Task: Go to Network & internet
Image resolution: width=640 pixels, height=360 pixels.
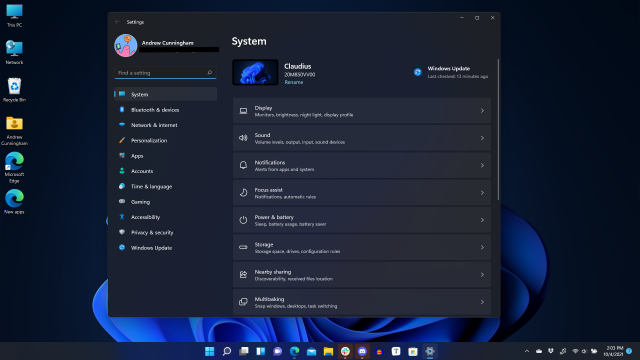Action: click(x=165, y=125)
